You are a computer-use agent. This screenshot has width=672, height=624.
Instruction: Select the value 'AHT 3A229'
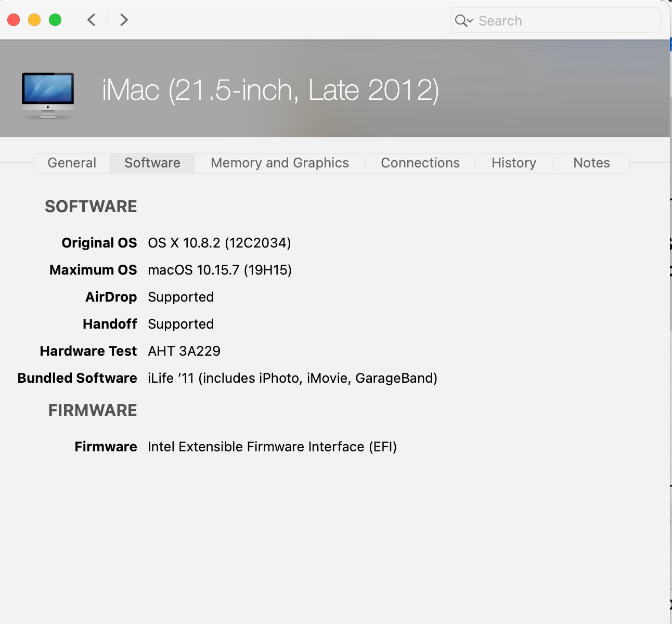184,351
